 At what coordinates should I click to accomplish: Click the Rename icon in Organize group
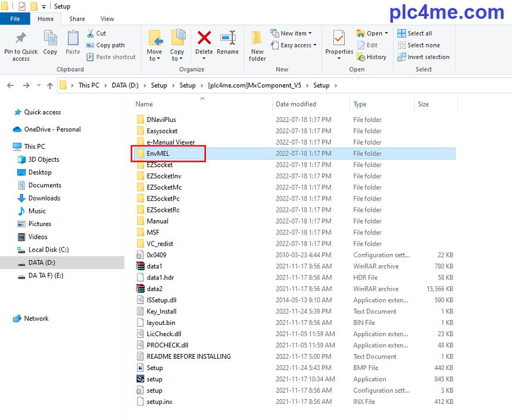click(227, 39)
